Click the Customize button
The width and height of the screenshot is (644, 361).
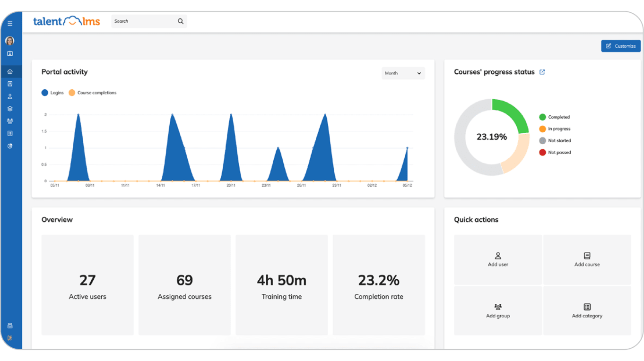(621, 46)
